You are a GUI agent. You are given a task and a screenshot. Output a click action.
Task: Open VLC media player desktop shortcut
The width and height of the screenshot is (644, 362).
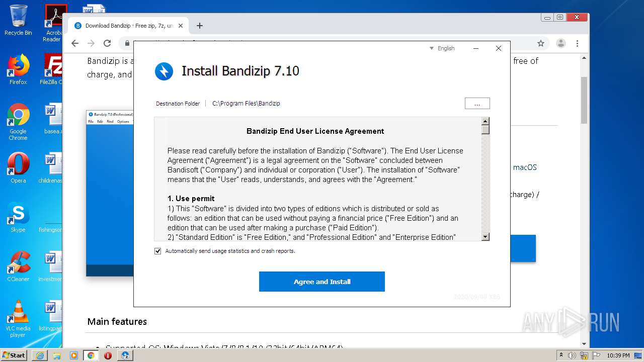18,319
